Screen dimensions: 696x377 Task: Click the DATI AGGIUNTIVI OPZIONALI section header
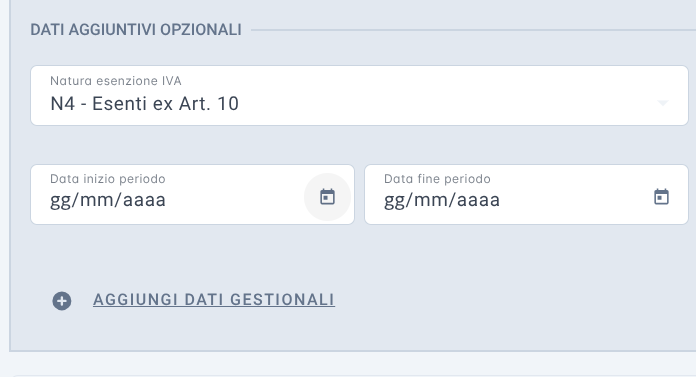pos(136,30)
